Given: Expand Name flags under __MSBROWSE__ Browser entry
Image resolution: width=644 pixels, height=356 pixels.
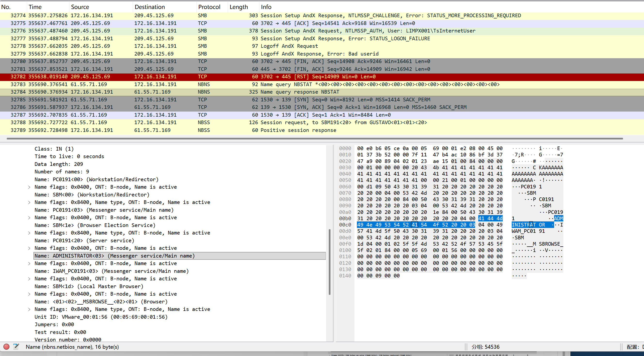Looking at the screenshot, I should pyautogui.click(x=29, y=309).
